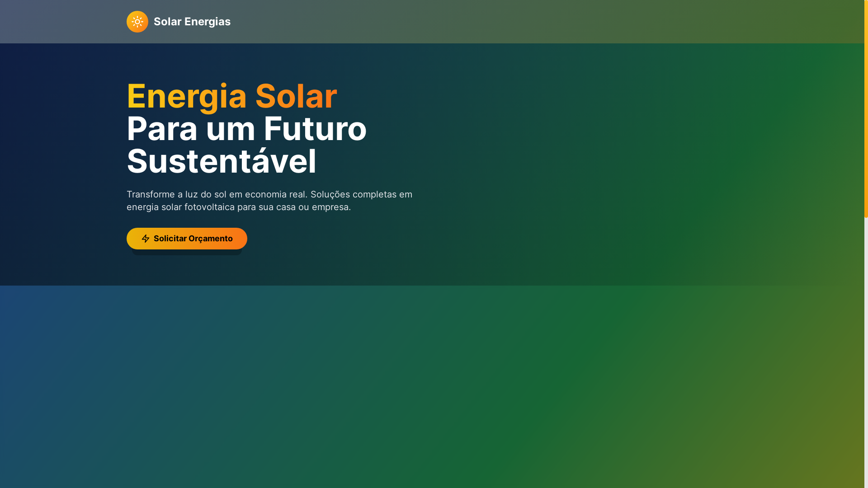The width and height of the screenshot is (868, 488).
Task: Click the orange sun logo icon
Action: [x=137, y=22]
